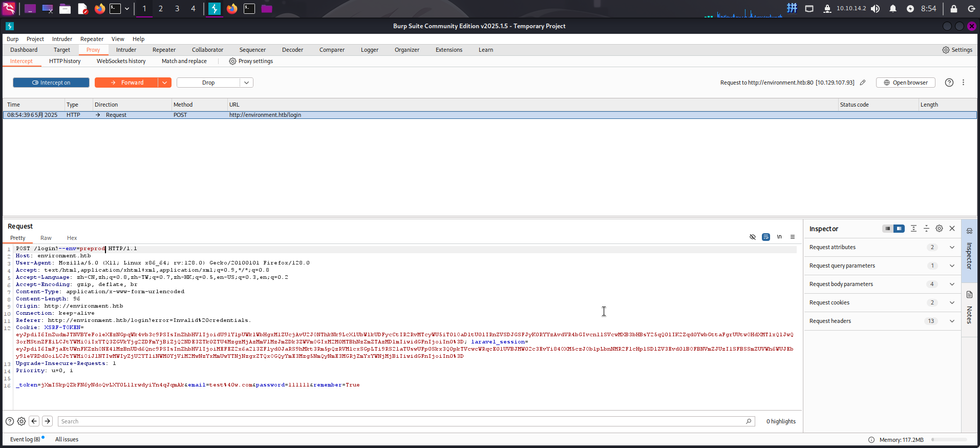Open All issues in status bar
The image size is (980, 448).
click(x=67, y=439)
